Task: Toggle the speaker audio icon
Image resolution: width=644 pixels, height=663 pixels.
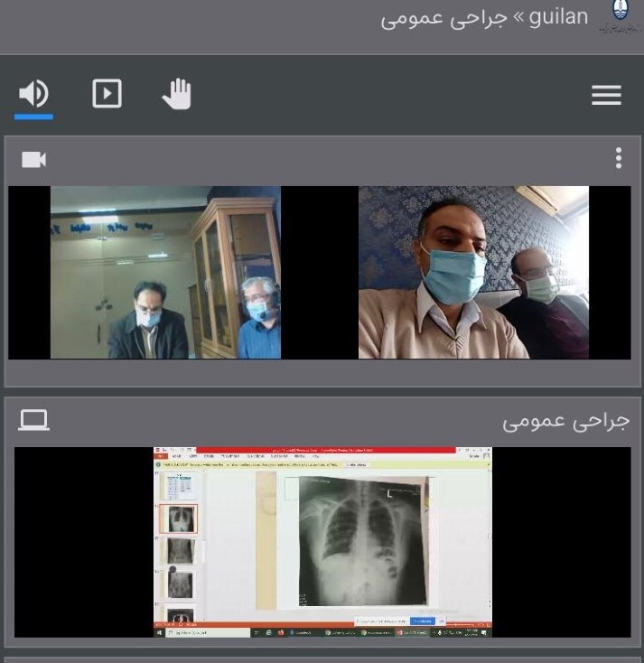Action: pos(33,93)
